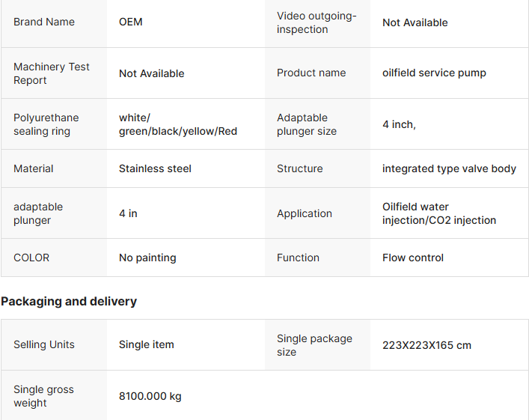The width and height of the screenshot is (529, 420).
Task: Click the 'Video outgoing-inspection' label
Action: [317, 22]
